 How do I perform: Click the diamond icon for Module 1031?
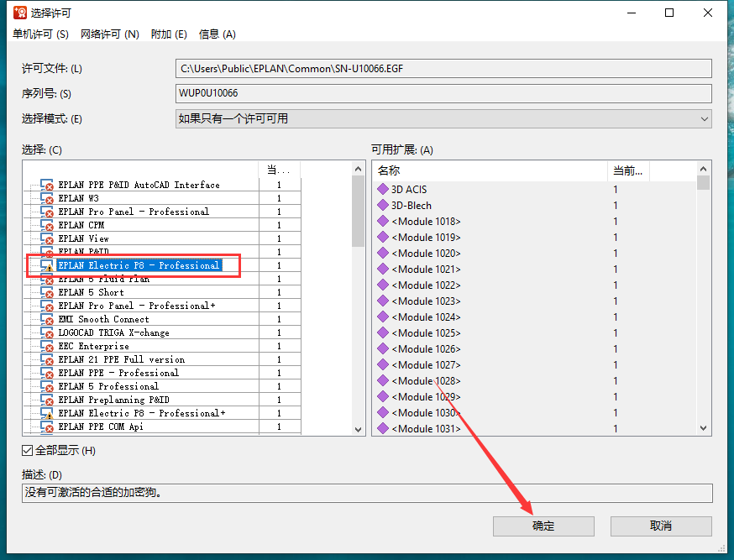click(383, 428)
